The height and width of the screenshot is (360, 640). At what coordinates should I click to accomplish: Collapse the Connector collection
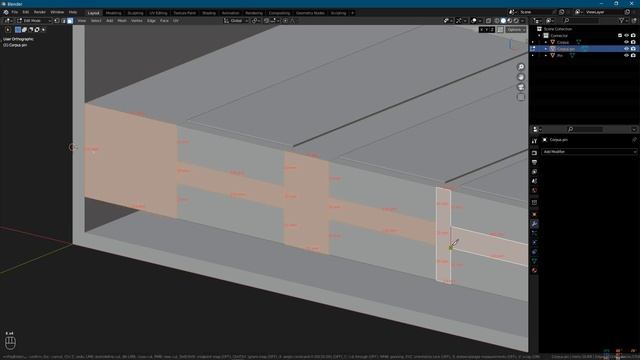coord(539,36)
